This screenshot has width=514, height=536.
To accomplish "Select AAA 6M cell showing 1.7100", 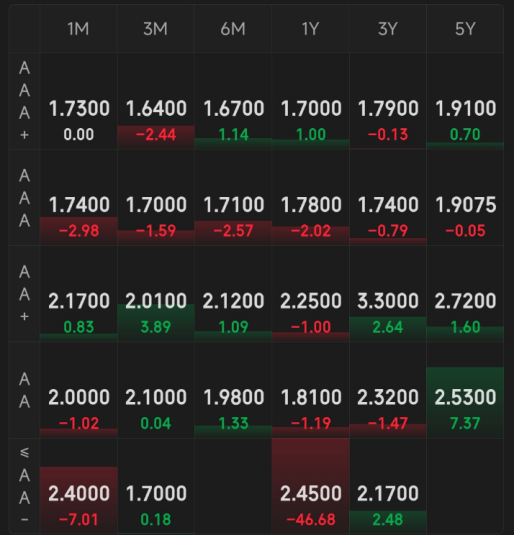I will (233, 198).
